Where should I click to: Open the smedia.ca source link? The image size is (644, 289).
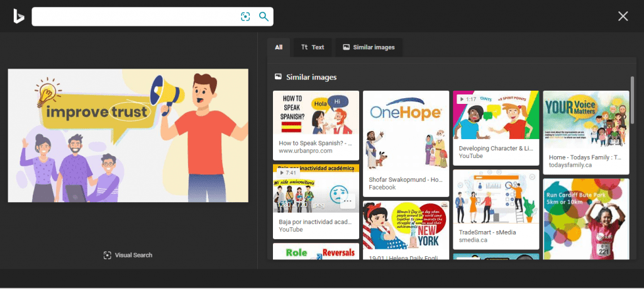pos(473,240)
